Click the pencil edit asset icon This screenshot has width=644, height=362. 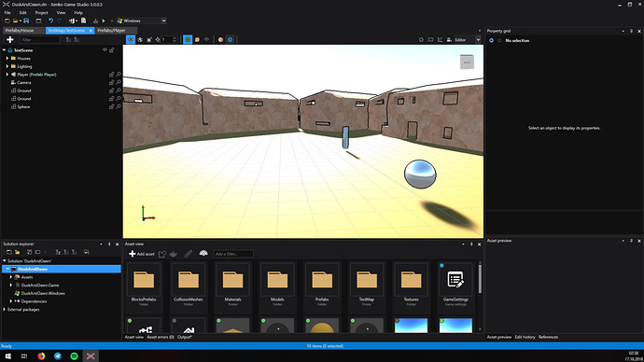[189, 254]
